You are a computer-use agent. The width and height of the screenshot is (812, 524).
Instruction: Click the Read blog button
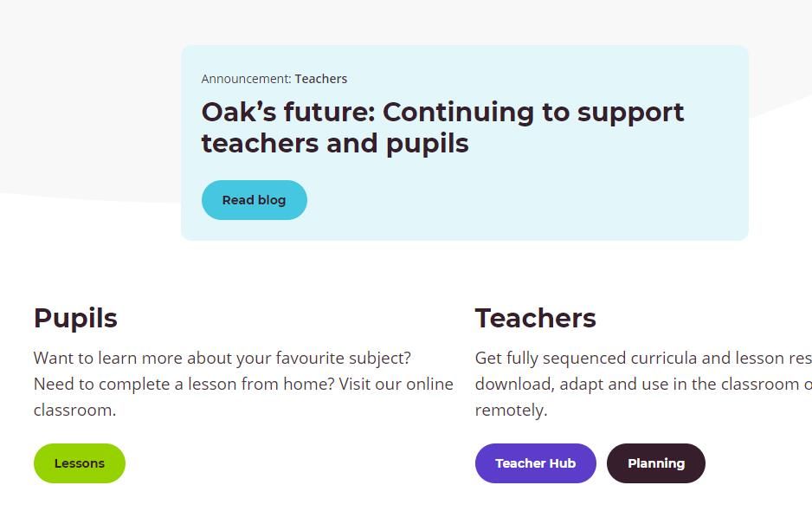pyautogui.click(x=254, y=200)
